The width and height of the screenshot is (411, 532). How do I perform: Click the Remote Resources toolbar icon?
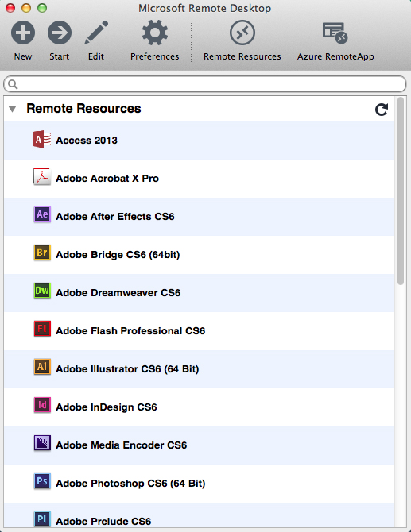[242, 33]
